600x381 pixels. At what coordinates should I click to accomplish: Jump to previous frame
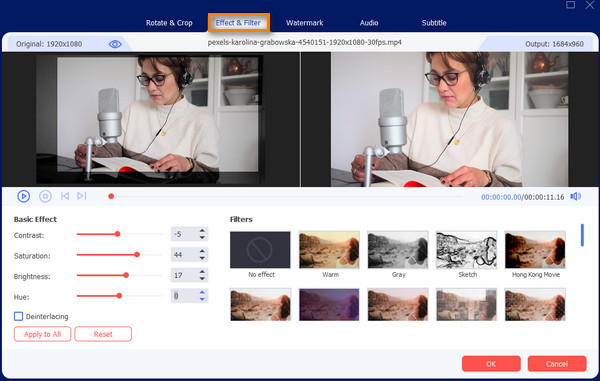tap(65, 196)
